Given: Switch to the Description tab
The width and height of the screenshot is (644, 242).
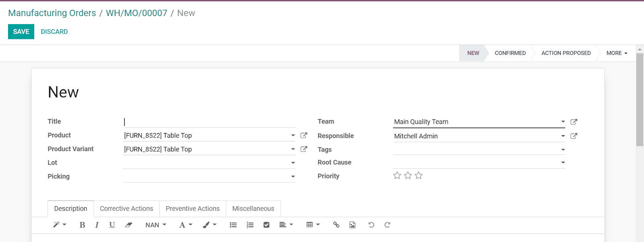Looking at the screenshot, I should pyautogui.click(x=71, y=209).
